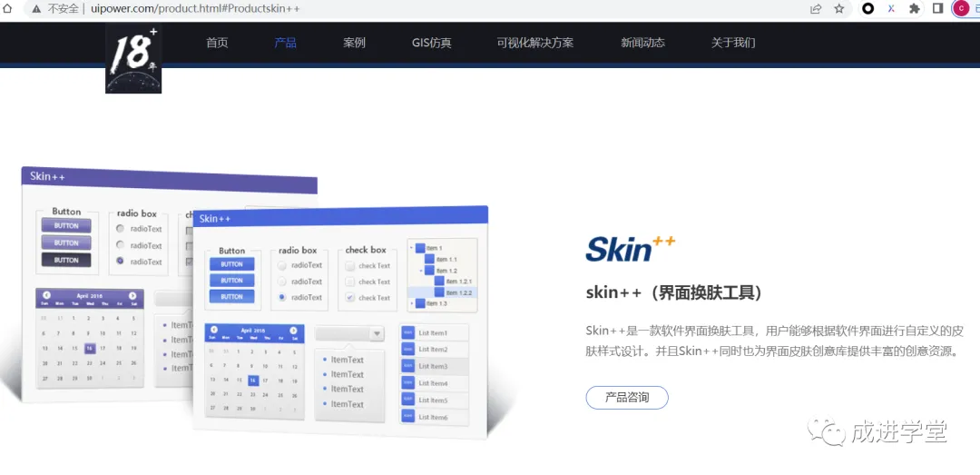Screen dimensions: 980x475
Task: Click the browser home icon
Action: [x=7, y=9]
